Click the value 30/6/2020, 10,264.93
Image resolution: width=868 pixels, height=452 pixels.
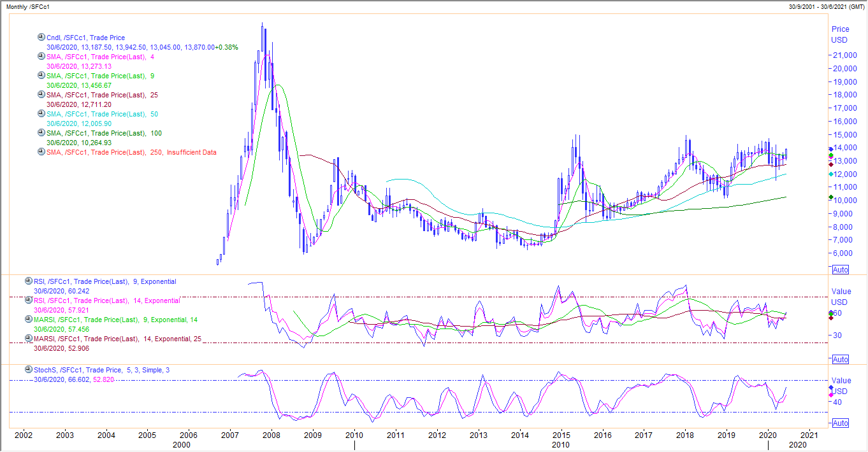pos(79,143)
